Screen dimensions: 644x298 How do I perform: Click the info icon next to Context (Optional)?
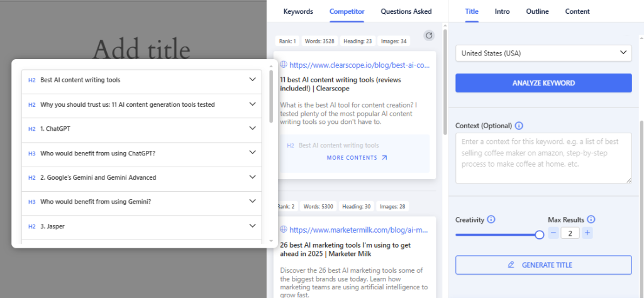click(x=519, y=126)
